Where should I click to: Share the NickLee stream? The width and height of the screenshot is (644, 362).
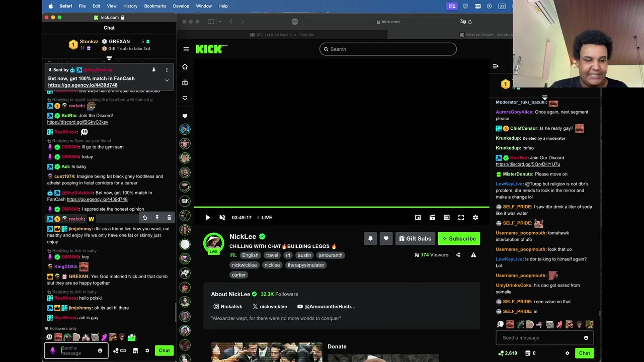pos(458,255)
